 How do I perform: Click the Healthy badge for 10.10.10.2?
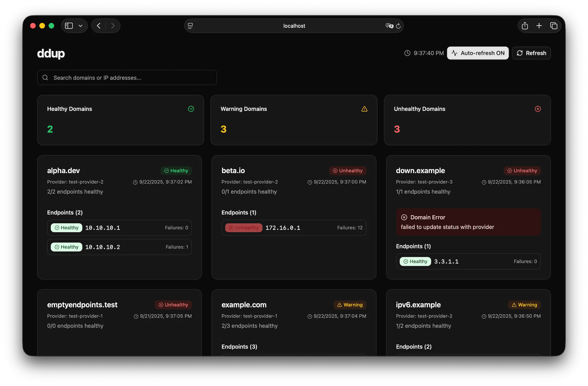coord(66,247)
